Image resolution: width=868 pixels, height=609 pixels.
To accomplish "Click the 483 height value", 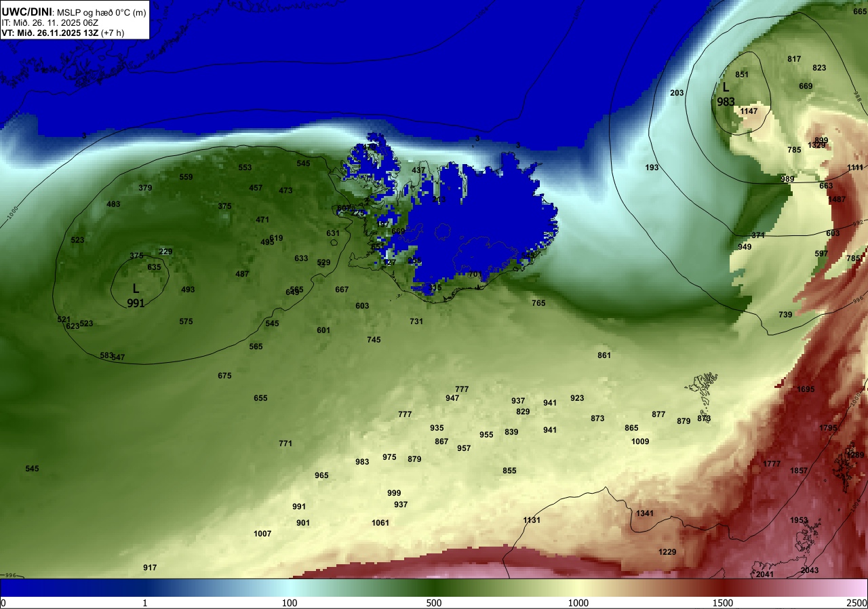I will point(113,204).
